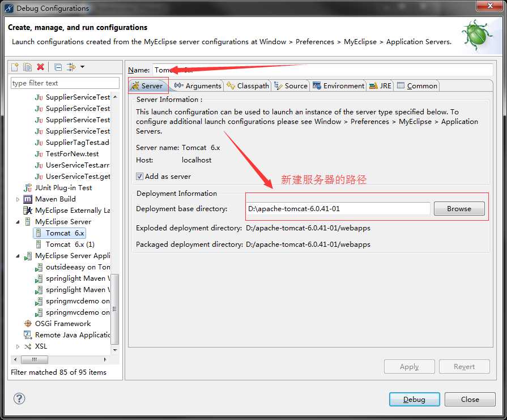Expand the XSL node

[18, 346]
